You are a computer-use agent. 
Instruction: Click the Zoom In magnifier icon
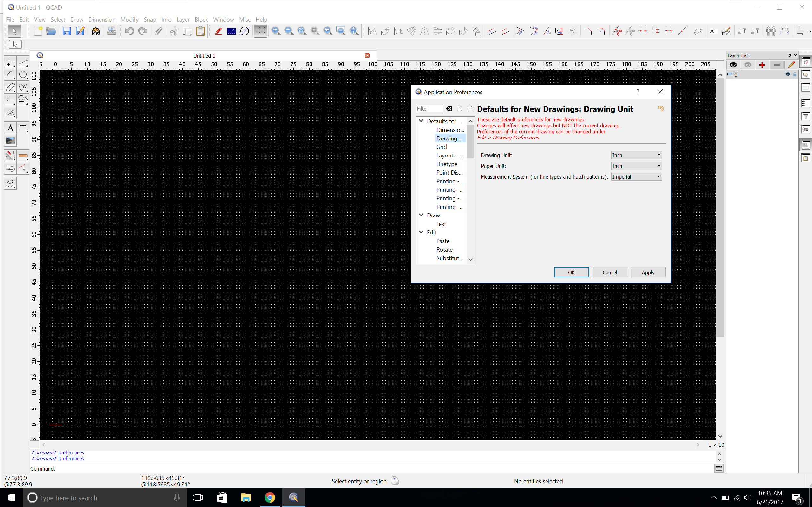pos(276,31)
